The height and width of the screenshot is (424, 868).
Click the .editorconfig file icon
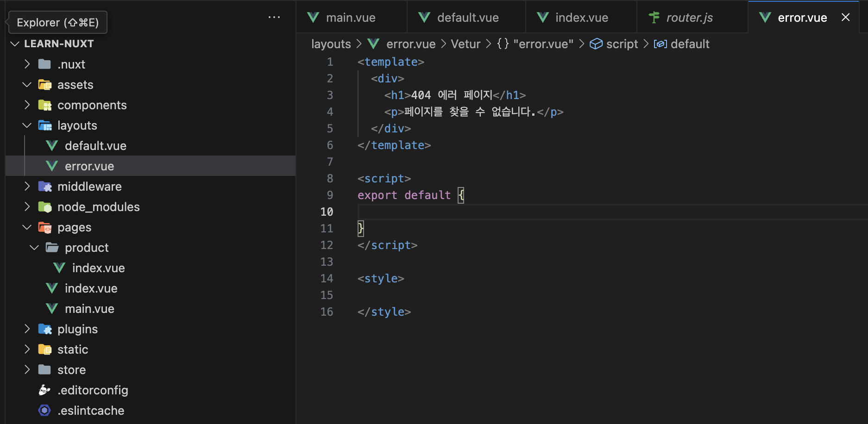pyautogui.click(x=44, y=390)
